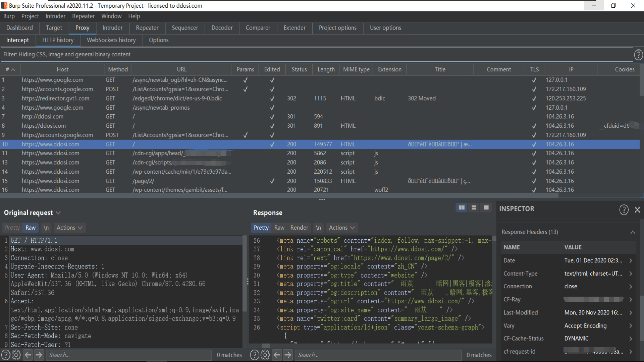This screenshot has height=362, width=644.
Task: Click response search next-match arrow
Action: pos(288,355)
